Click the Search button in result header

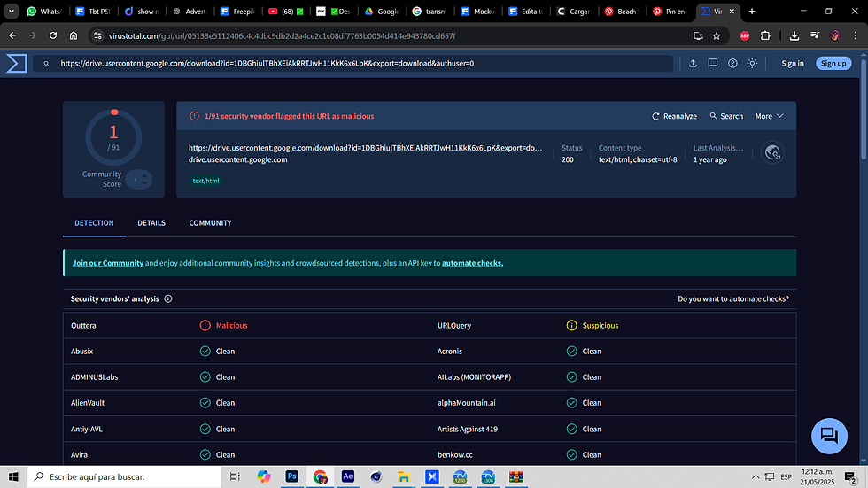726,116
